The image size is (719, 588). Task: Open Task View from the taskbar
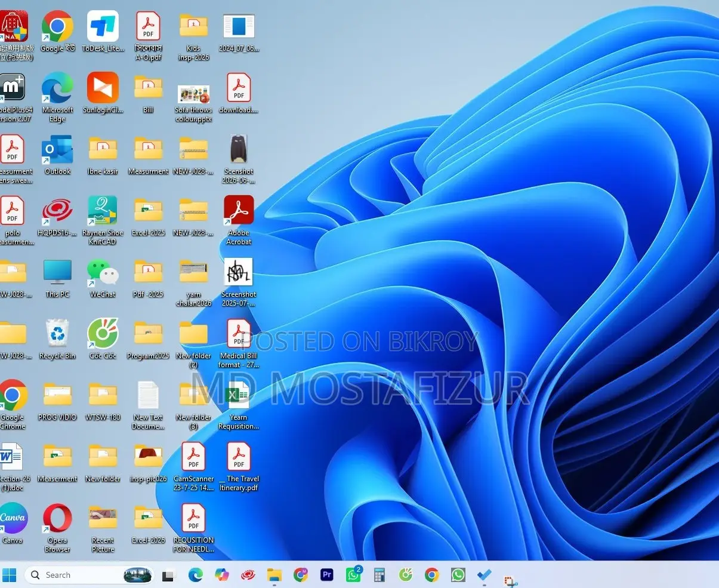coord(169,575)
